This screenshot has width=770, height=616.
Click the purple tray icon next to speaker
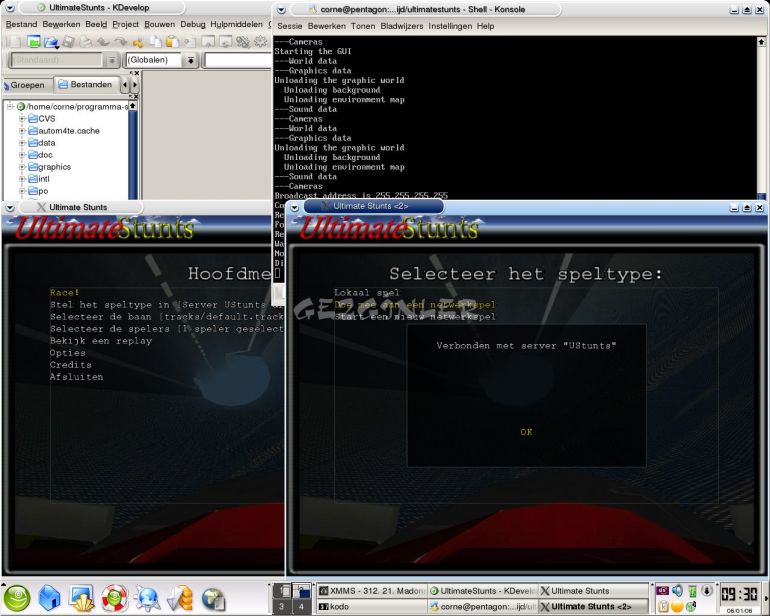663,590
